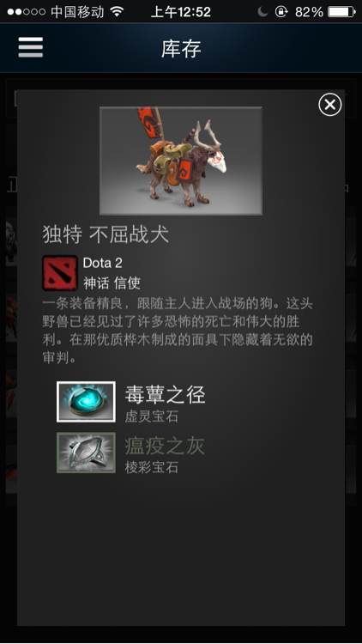Tap the Wi-Fi status icon
This screenshot has height=644, width=362.
click(118, 11)
